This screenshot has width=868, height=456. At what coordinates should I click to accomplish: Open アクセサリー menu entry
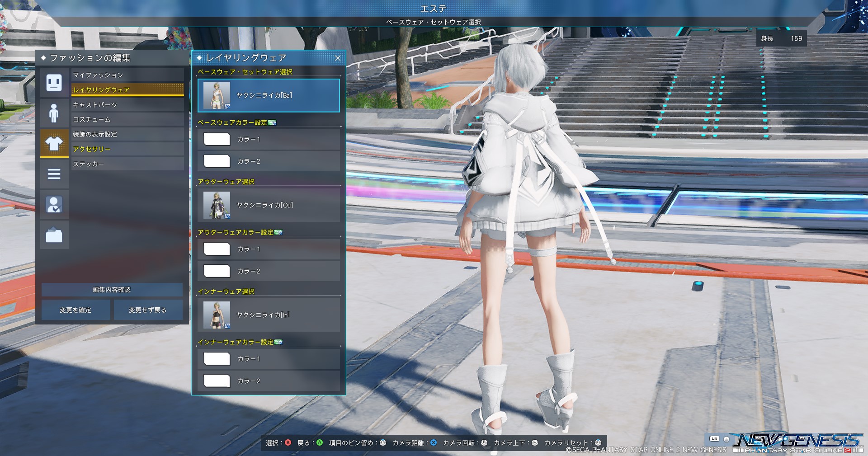[x=127, y=149]
